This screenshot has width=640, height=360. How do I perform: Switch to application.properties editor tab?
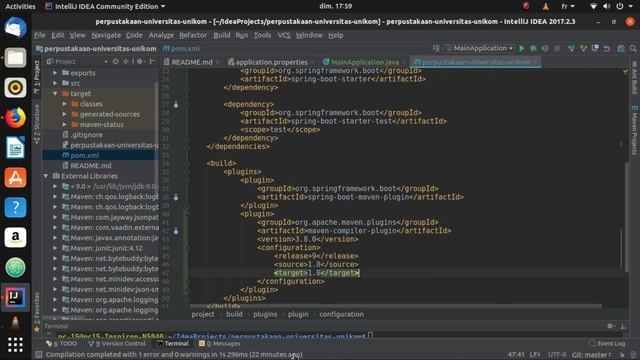click(x=271, y=62)
